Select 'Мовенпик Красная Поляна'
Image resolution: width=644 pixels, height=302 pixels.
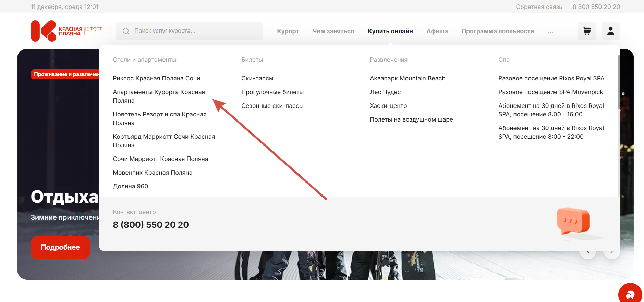point(153,173)
